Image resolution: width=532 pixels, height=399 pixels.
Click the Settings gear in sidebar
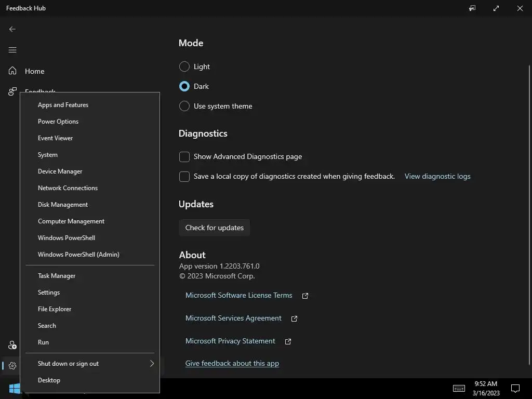click(12, 366)
